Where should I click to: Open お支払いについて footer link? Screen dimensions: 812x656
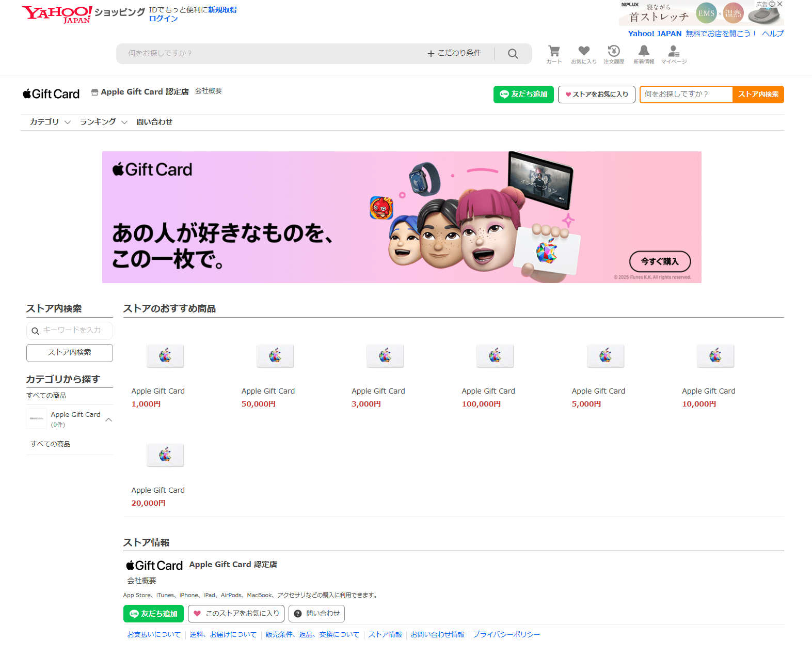[154, 635]
